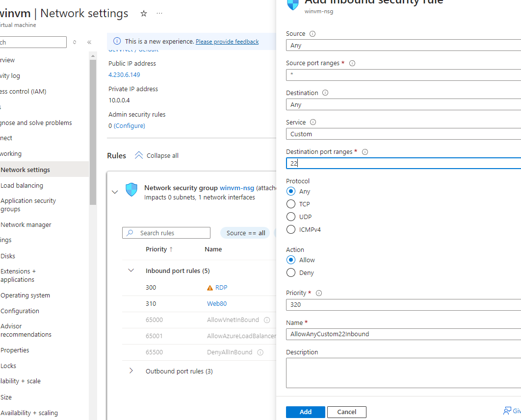Select TCP protocol radio button
Image resolution: width=521 pixels, height=420 pixels.
pyautogui.click(x=291, y=204)
